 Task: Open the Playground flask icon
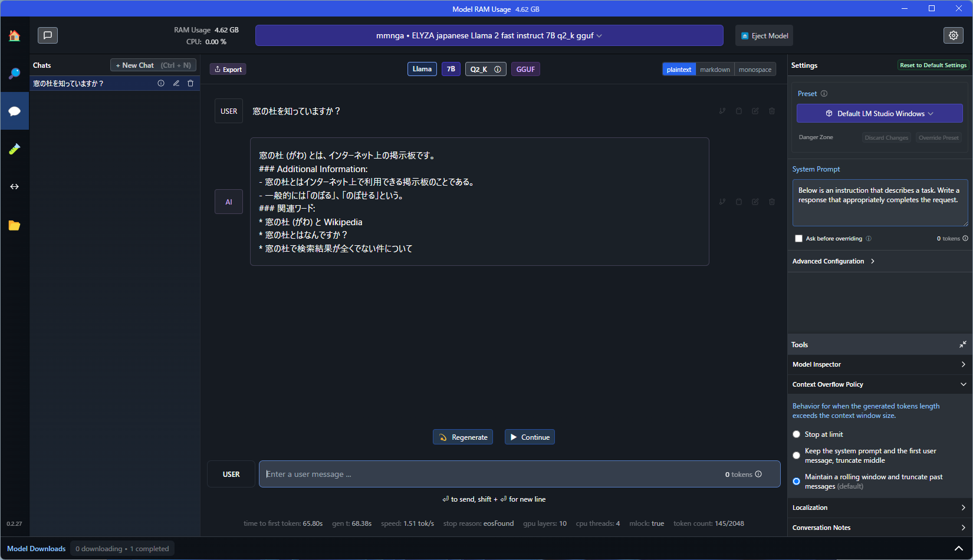tap(14, 149)
